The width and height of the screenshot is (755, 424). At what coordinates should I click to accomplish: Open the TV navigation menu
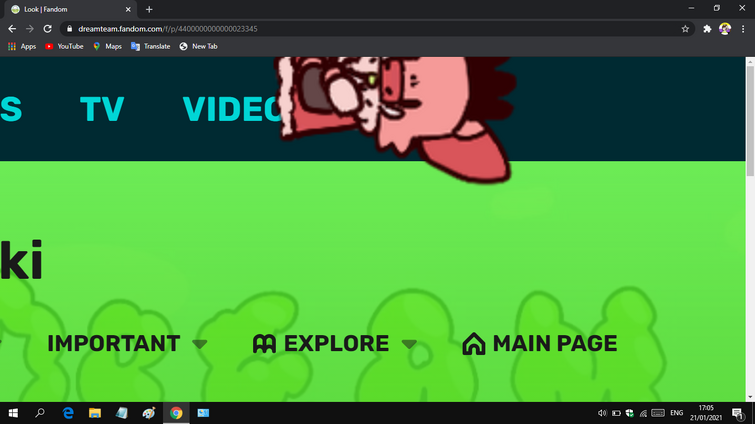pyautogui.click(x=102, y=109)
